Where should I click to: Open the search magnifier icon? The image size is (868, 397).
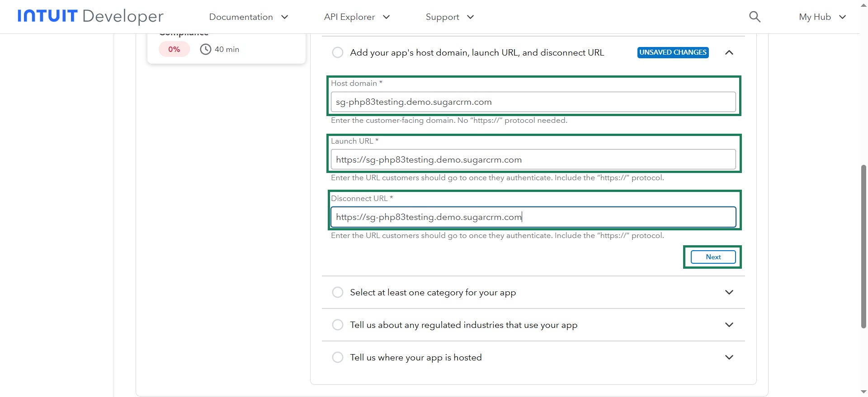click(x=755, y=17)
